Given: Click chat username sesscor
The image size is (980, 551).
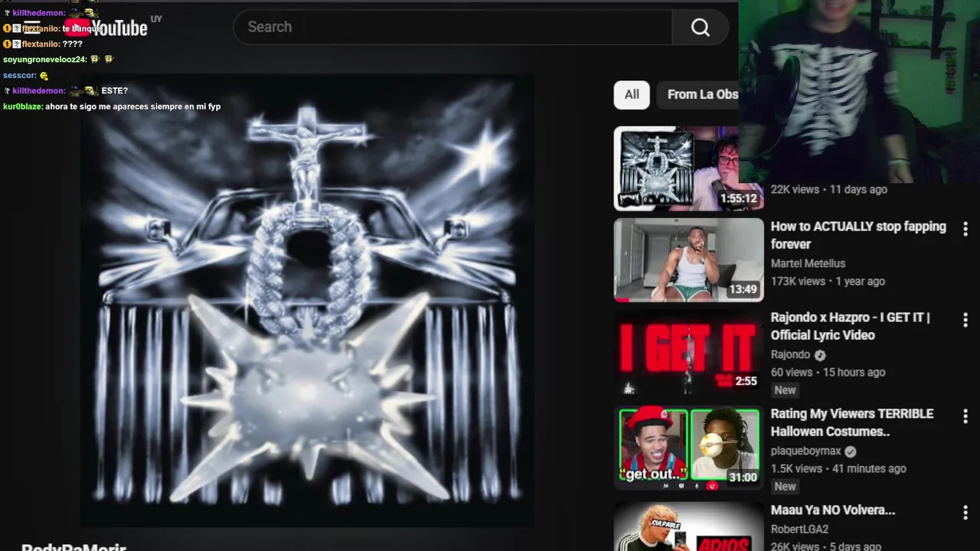Looking at the screenshot, I should (19, 76).
